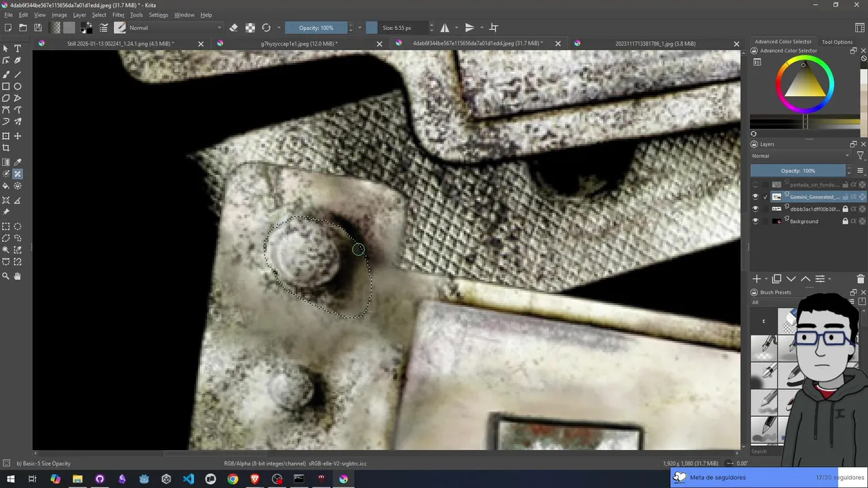Click the Save document icon
The height and width of the screenshot is (488, 868).
[38, 28]
